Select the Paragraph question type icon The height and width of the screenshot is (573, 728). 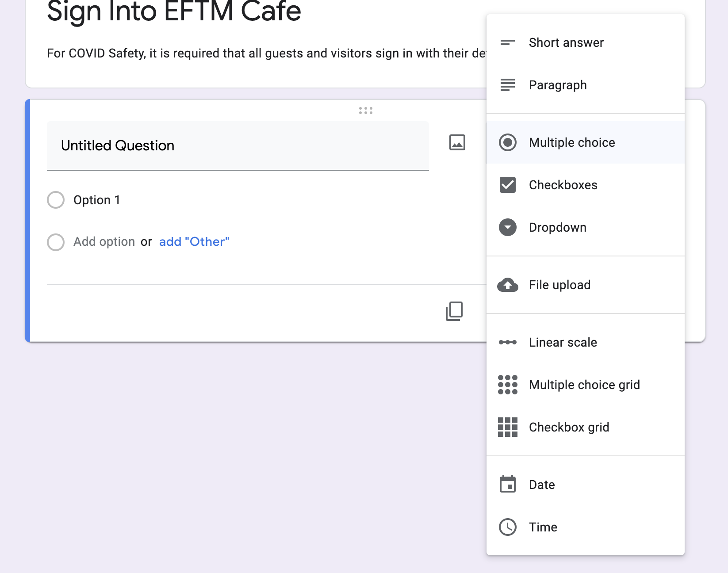508,85
